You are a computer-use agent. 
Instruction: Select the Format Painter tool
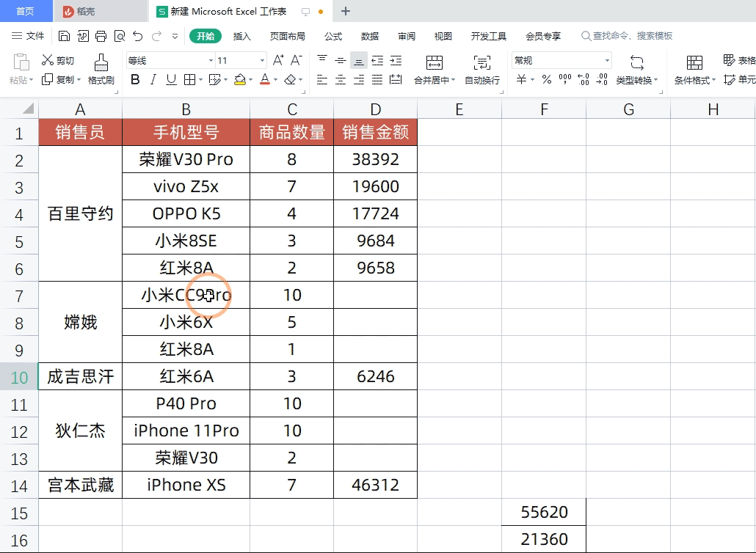[101, 67]
